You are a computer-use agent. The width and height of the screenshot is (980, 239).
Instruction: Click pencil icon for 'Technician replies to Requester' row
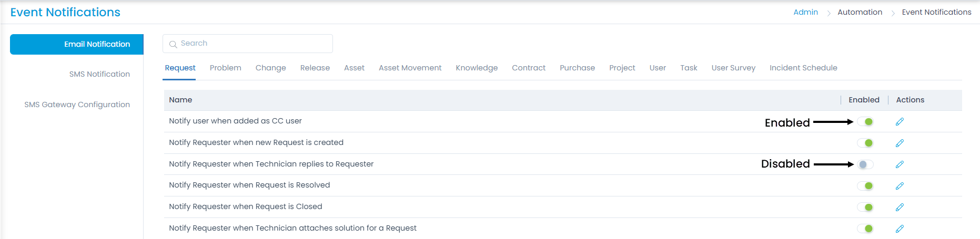point(900,164)
